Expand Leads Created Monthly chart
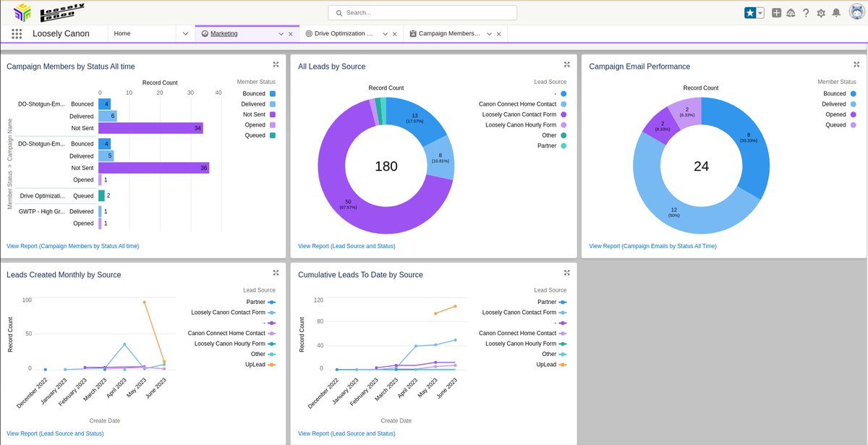 [276, 273]
